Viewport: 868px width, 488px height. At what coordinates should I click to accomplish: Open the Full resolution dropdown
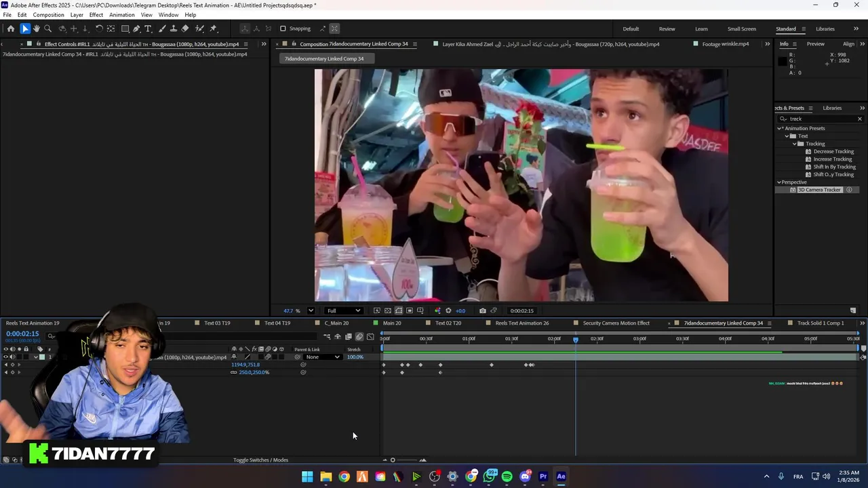click(x=342, y=310)
